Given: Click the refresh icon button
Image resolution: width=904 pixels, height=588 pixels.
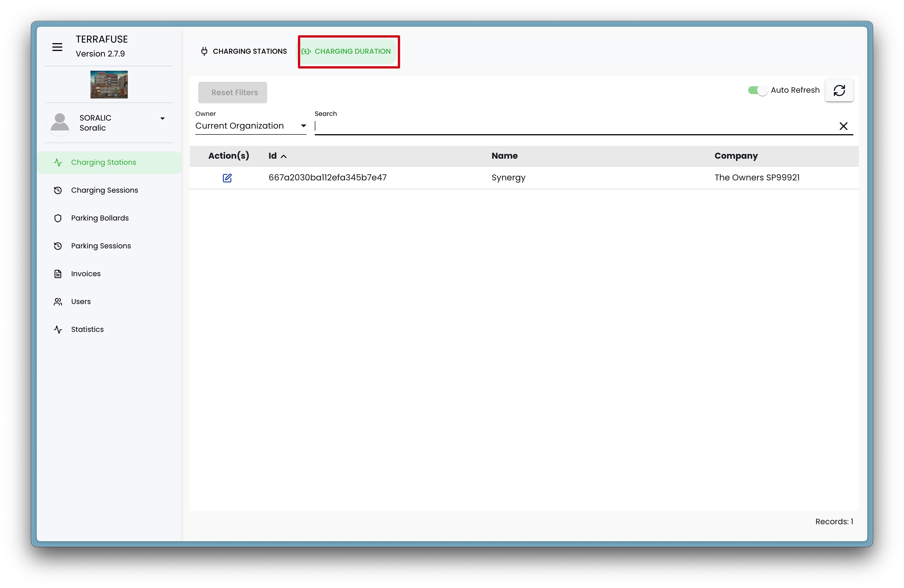Looking at the screenshot, I should coord(839,90).
